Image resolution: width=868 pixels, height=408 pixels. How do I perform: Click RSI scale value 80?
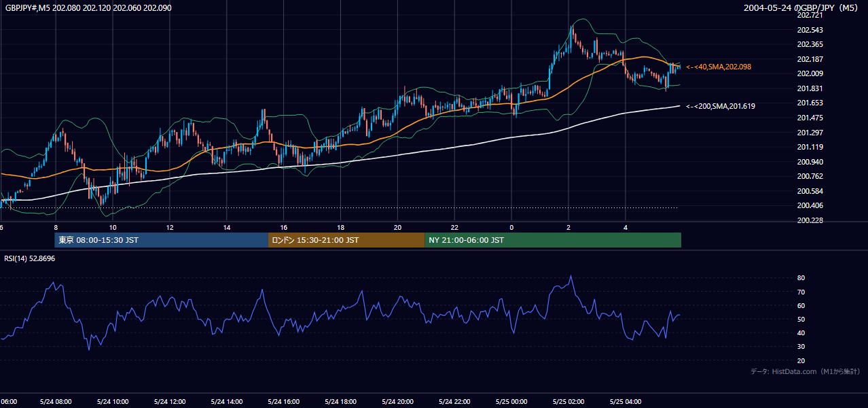tap(801, 278)
